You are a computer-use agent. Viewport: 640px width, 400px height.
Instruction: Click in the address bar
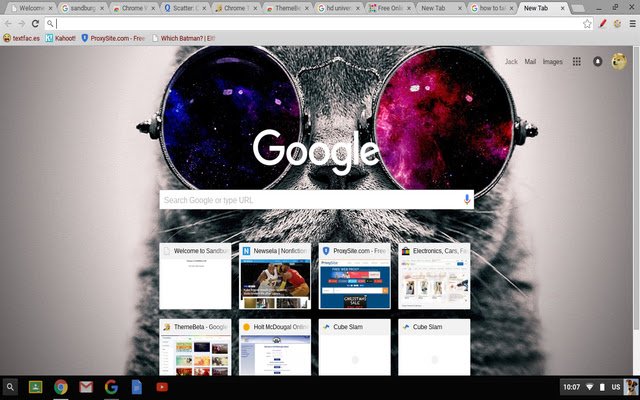318,24
